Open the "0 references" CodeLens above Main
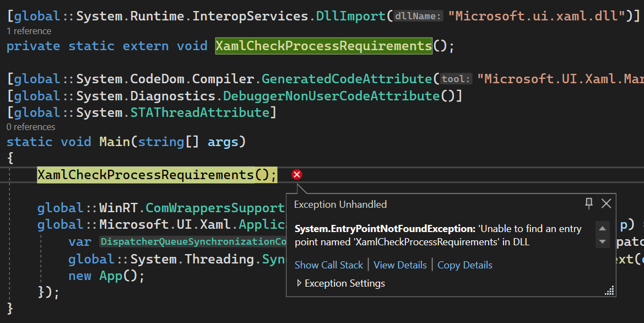 tap(31, 127)
